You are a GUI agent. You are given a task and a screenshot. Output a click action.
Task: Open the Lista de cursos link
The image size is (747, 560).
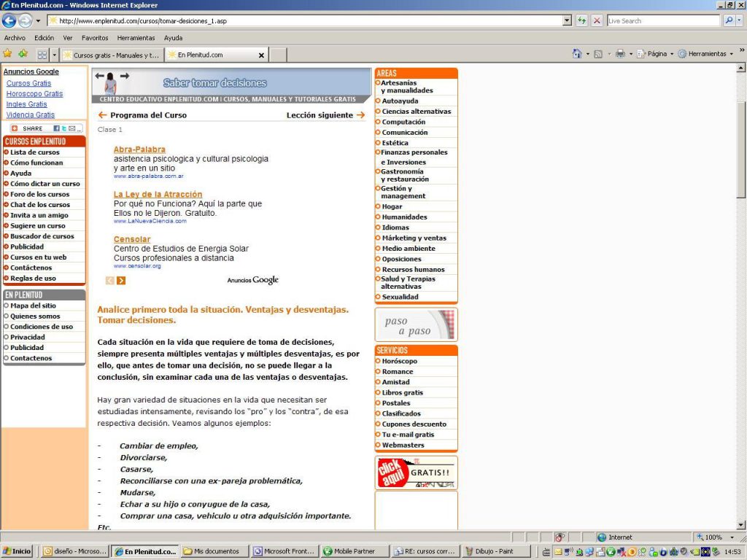35,152
